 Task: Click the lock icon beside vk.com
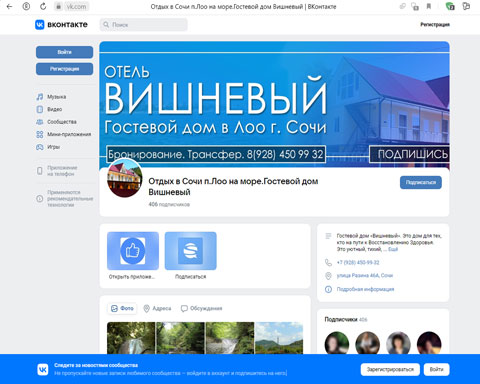point(59,6)
